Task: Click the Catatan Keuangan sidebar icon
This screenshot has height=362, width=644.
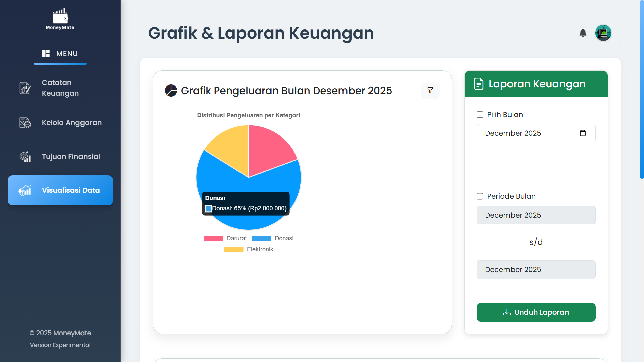Action: (x=25, y=88)
